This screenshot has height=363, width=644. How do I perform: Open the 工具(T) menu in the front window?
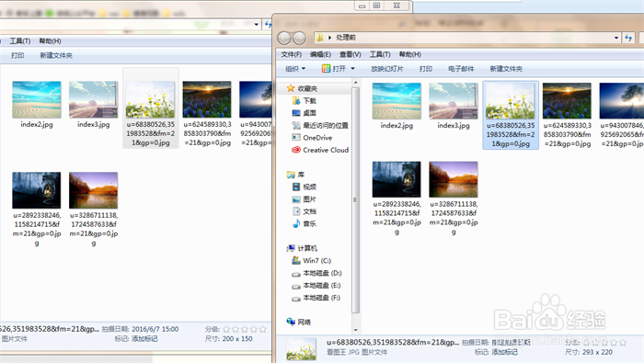click(379, 54)
